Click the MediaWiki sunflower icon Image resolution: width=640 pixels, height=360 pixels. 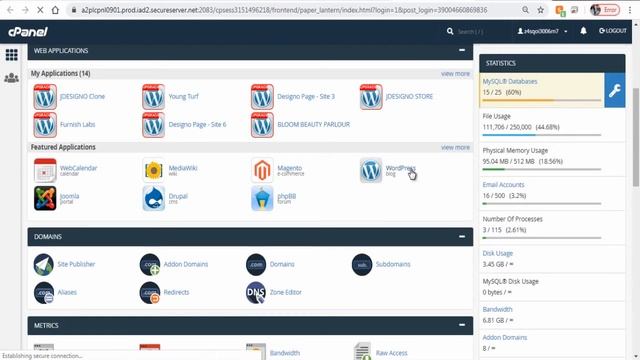pyautogui.click(x=153, y=170)
